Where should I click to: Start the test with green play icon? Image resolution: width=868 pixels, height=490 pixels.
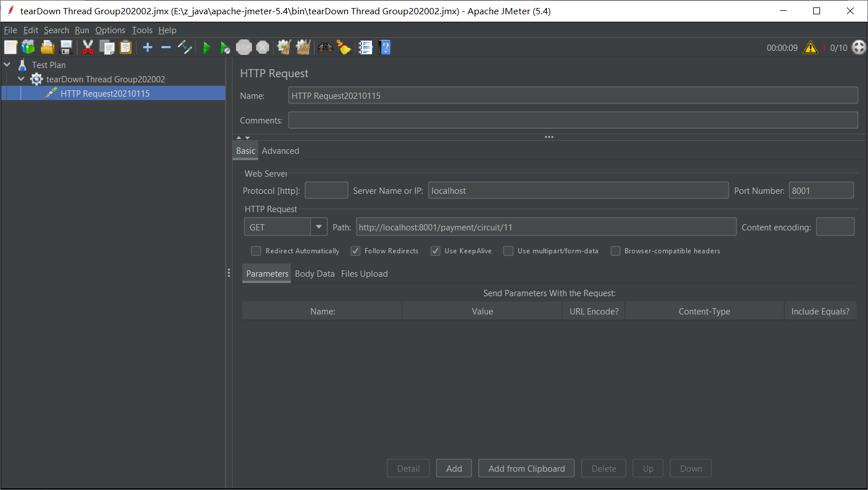(x=207, y=47)
